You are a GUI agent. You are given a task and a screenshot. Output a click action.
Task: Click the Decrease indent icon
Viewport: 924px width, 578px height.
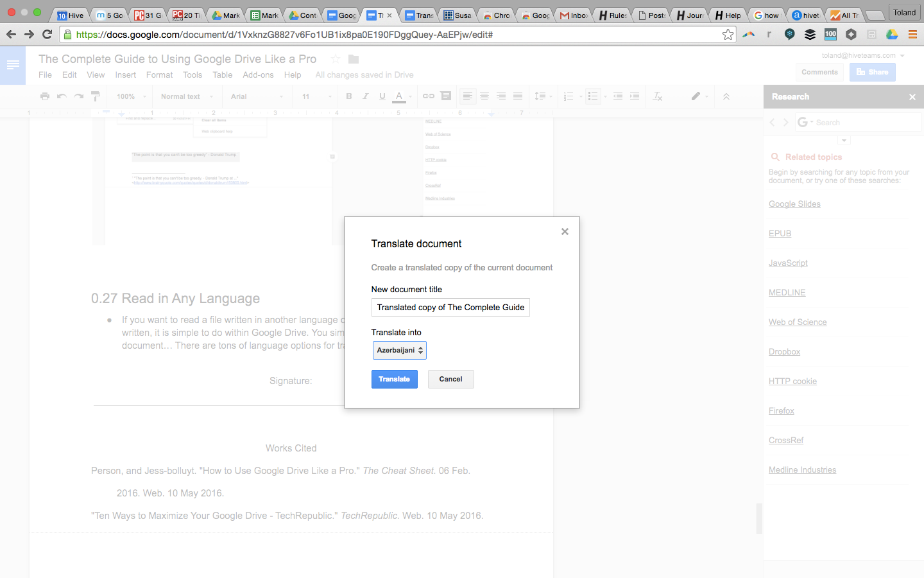618,96
